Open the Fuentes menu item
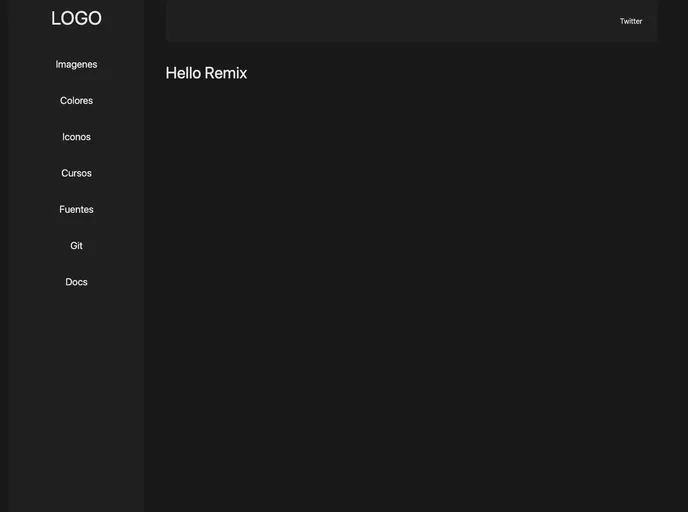The image size is (688, 512). coord(76,210)
